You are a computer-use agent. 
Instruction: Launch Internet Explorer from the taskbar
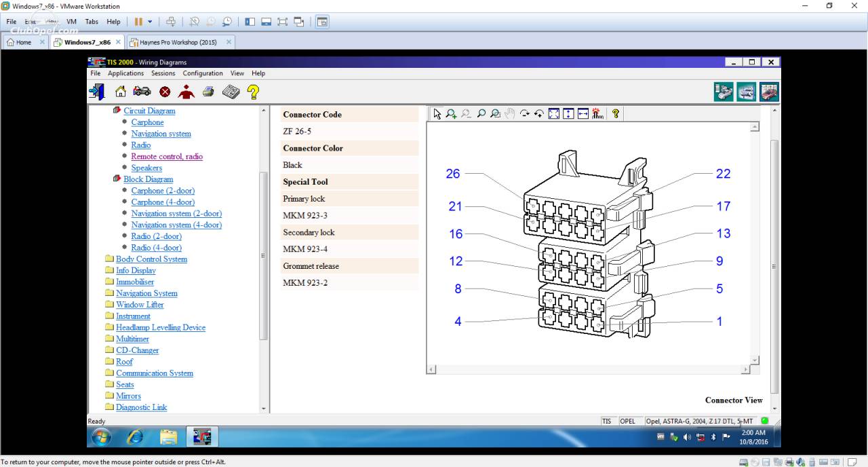(x=135, y=437)
